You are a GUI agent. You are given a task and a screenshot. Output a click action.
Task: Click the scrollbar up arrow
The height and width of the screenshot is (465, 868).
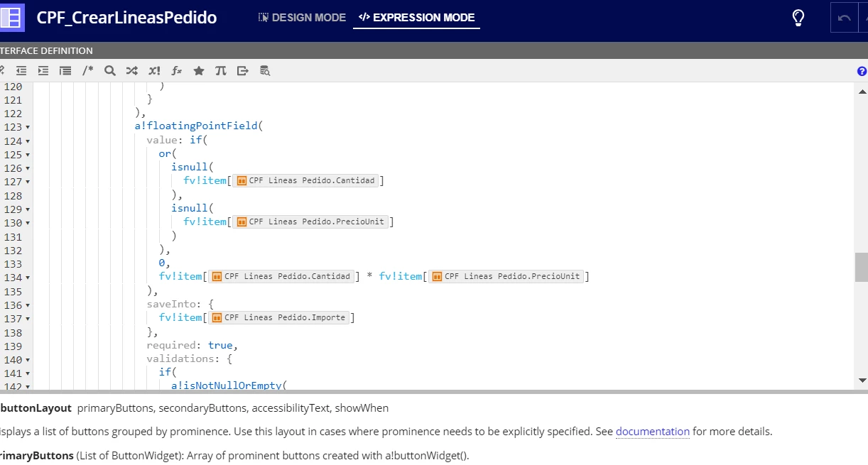click(x=862, y=92)
